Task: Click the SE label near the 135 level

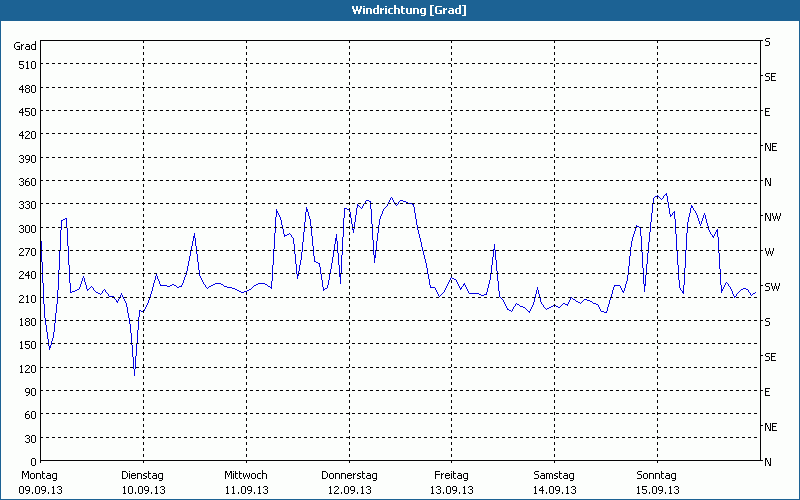Action: point(770,357)
